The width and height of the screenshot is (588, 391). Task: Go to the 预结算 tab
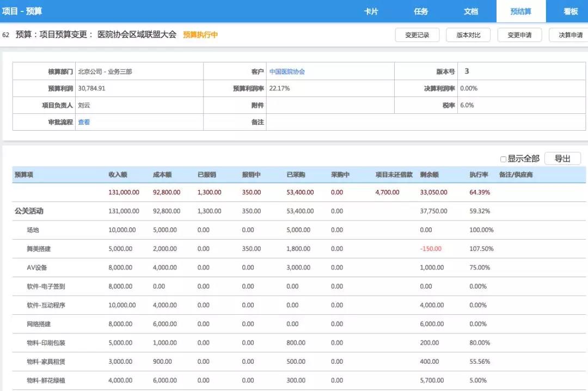[x=521, y=11]
